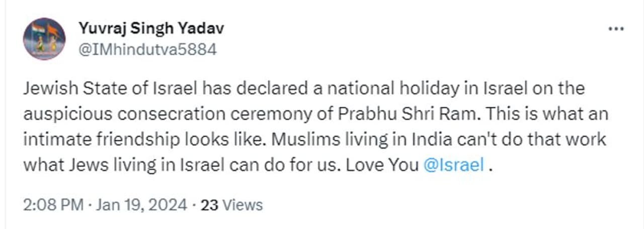
Task: Click Yuvraj Singh Yadav's profile avatar
Action: (x=44, y=39)
